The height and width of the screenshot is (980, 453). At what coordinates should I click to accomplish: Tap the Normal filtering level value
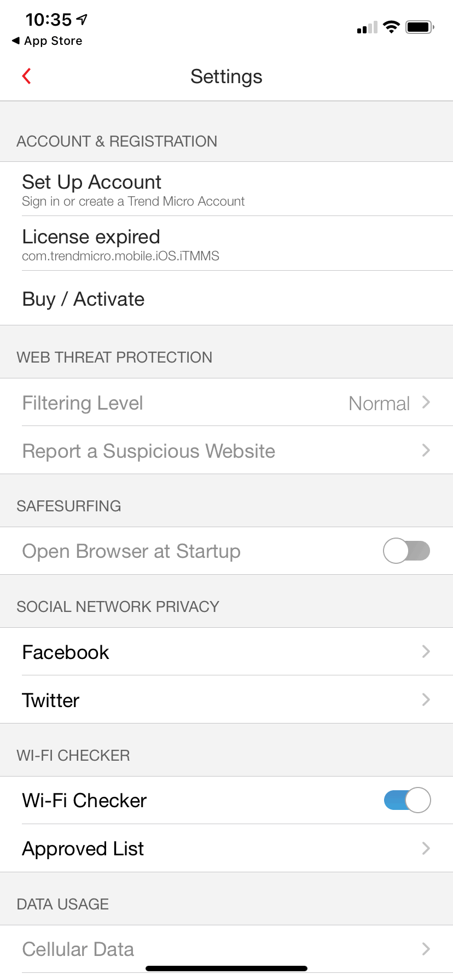379,404
